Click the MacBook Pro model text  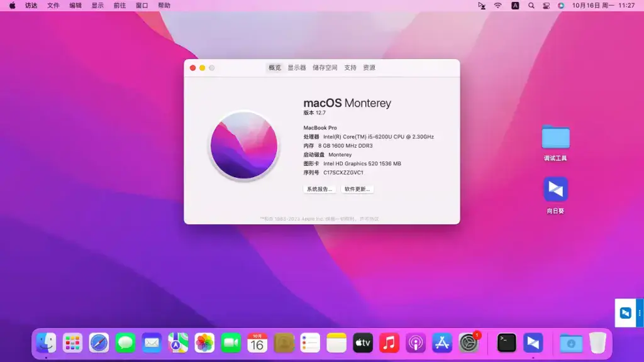click(x=320, y=128)
